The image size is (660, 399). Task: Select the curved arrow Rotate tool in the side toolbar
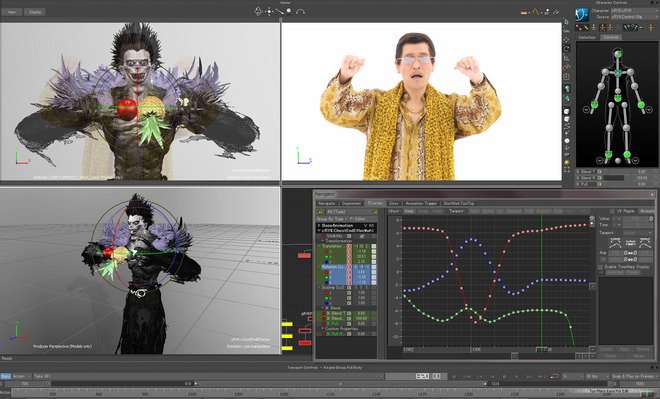point(567,49)
